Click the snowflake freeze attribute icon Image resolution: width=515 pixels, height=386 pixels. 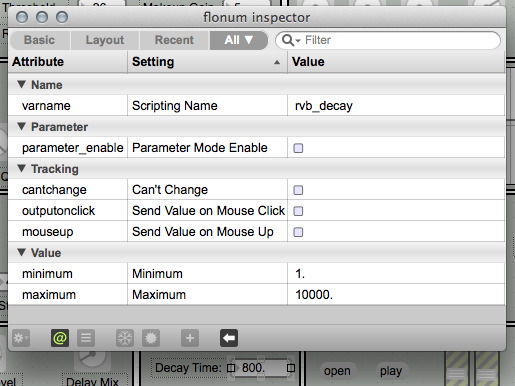(125, 338)
